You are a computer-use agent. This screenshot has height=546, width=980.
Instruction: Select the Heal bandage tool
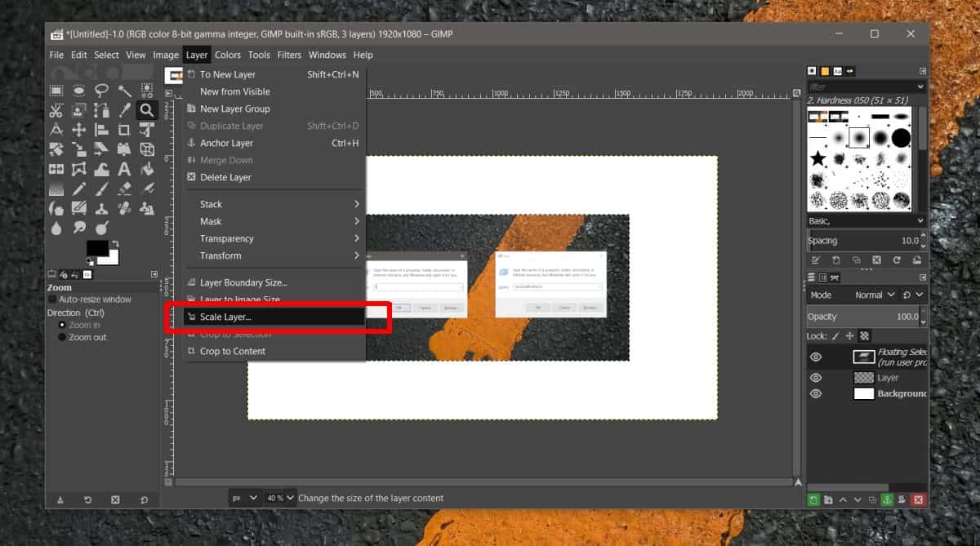click(124, 208)
